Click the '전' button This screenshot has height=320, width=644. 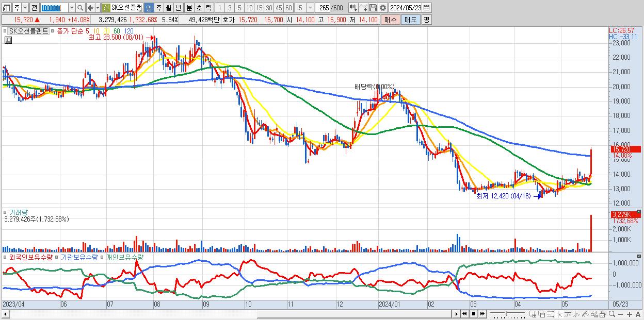pos(34,8)
